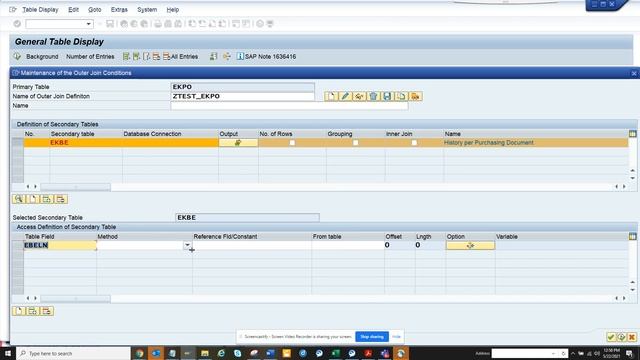Click horizontal scrollbar of access definition grid

coord(75,298)
